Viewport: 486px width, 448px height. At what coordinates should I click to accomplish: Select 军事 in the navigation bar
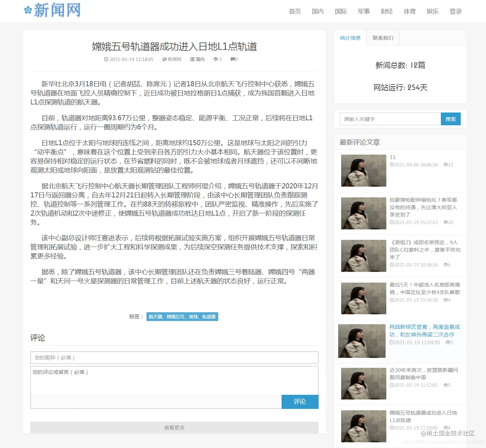click(364, 11)
